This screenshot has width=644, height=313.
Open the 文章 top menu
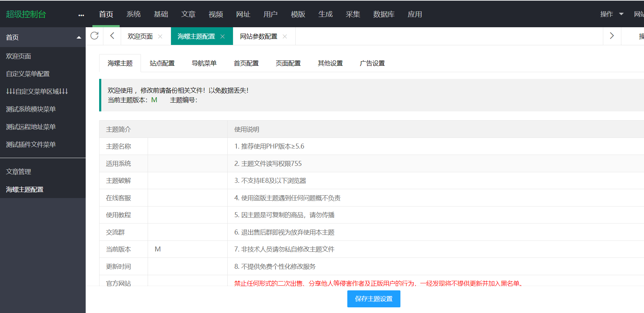[x=188, y=14]
